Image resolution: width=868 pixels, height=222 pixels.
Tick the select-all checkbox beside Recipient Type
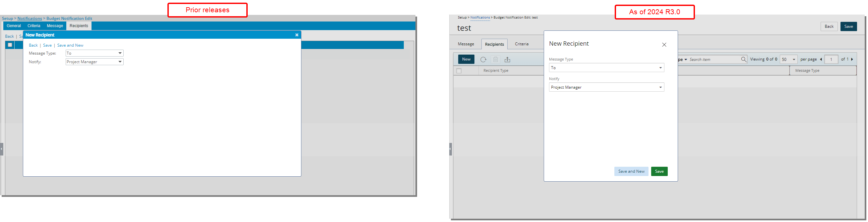459,71
